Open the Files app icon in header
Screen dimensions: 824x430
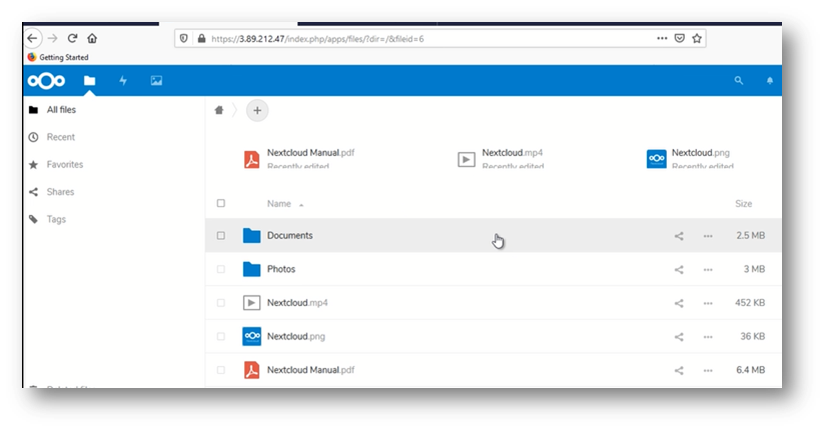90,80
